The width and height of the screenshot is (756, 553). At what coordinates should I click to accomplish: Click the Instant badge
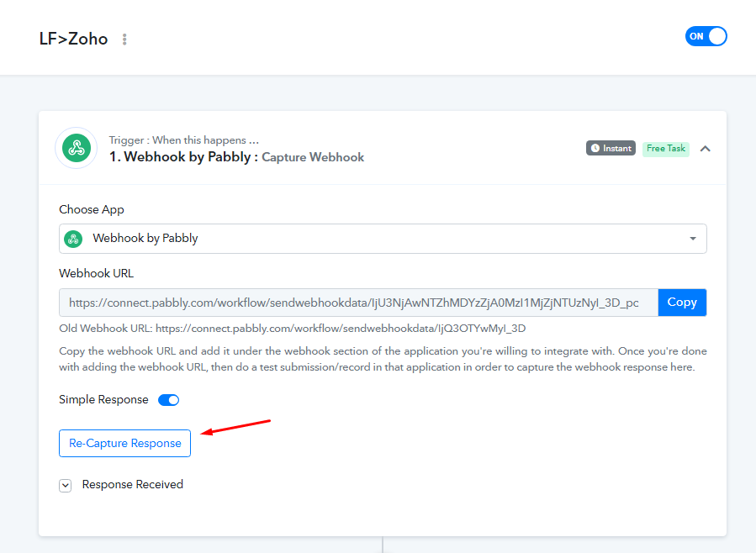611,149
